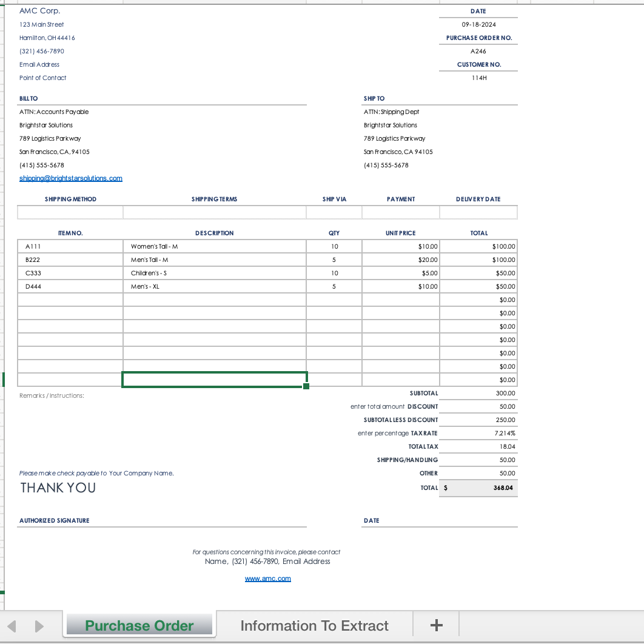Switch to the Information To Extract tab

point(314,625)
